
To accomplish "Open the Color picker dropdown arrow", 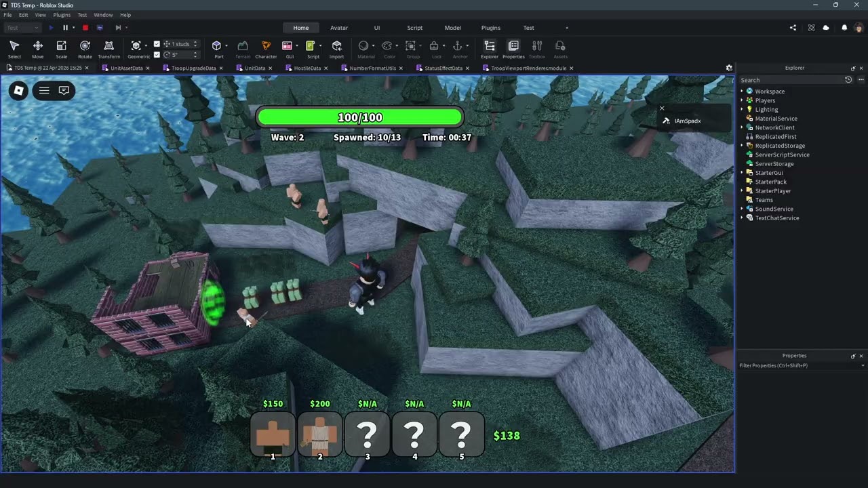I will [397, 46].
